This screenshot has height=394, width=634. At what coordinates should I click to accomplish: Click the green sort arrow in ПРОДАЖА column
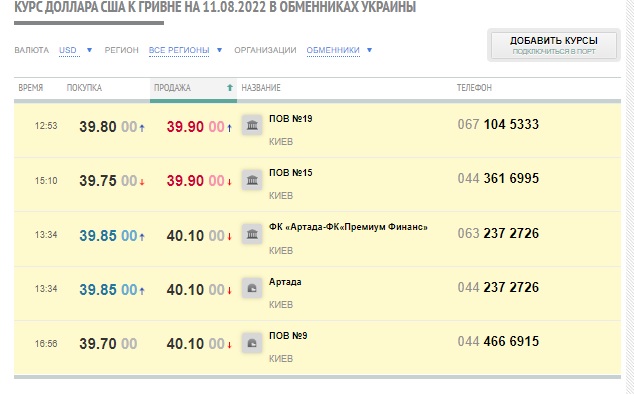(230, 87)
